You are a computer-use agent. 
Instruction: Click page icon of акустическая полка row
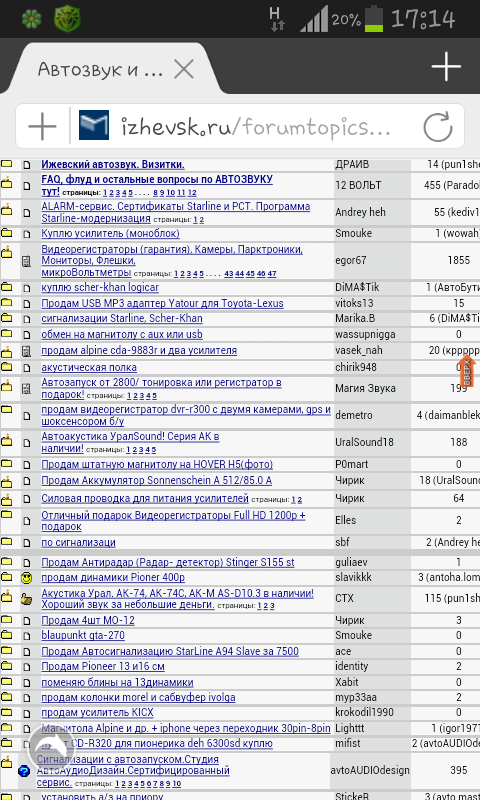point(27,368)
